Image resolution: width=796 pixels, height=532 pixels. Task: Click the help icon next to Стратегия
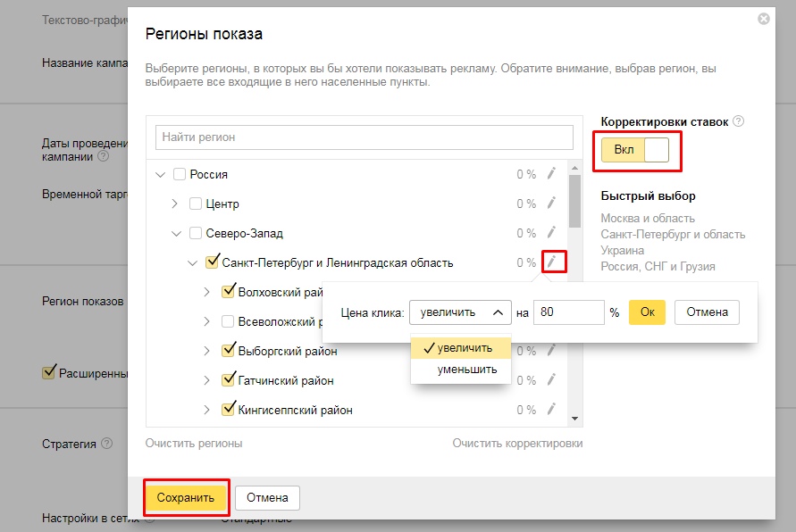pos(107,444)
